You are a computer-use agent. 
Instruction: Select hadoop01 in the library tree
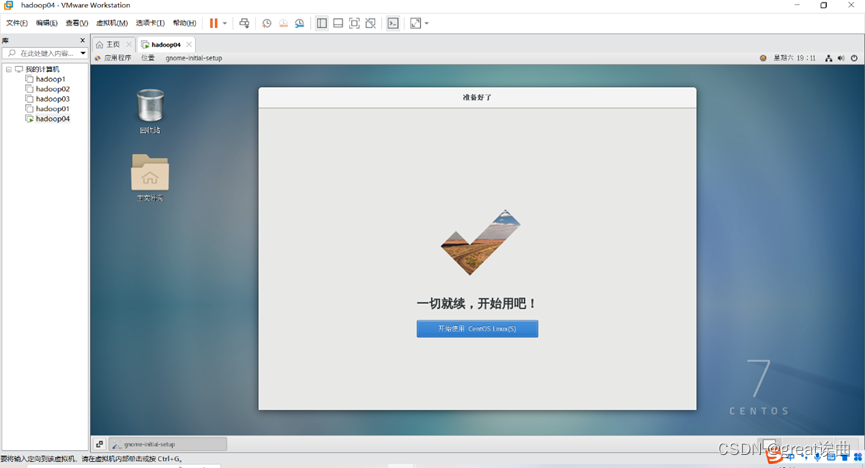click(52, 109)
